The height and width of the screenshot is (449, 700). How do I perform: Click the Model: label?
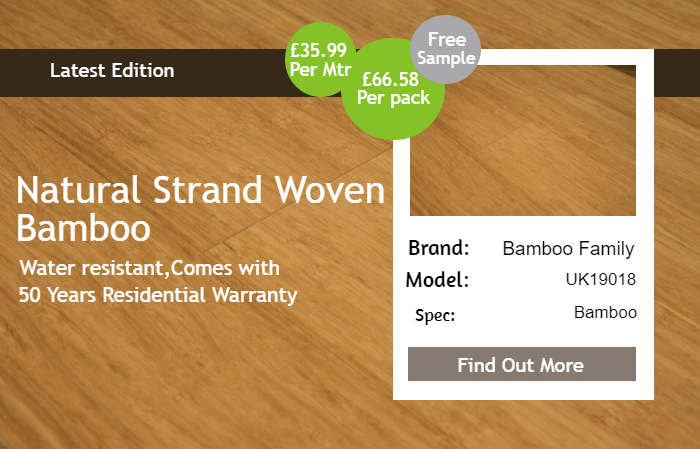pyautogui.click(x=438, y=280)
